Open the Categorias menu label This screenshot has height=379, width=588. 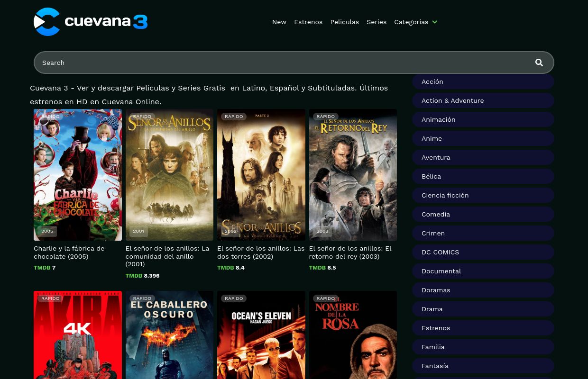411,22
